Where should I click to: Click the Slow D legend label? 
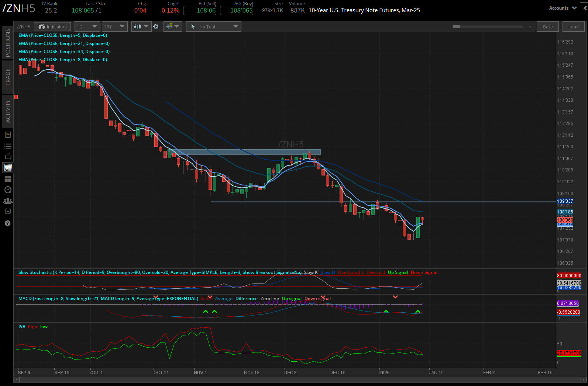click(328, 272)
